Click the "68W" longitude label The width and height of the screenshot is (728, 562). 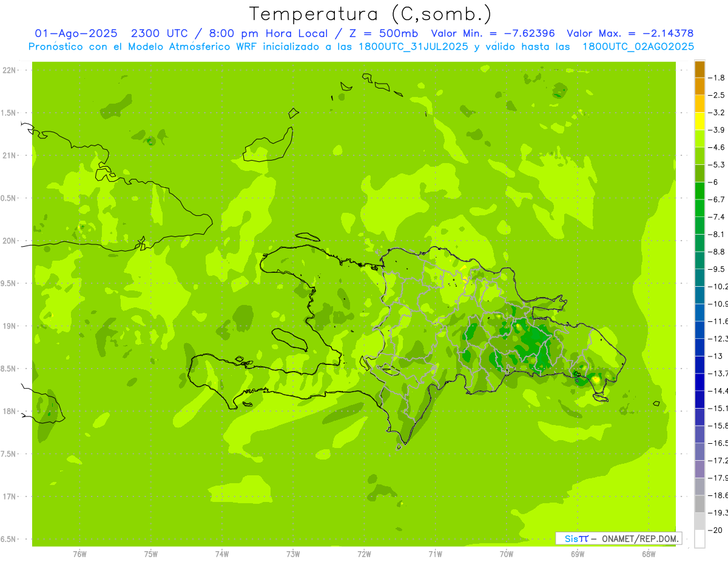coord(649,554)
